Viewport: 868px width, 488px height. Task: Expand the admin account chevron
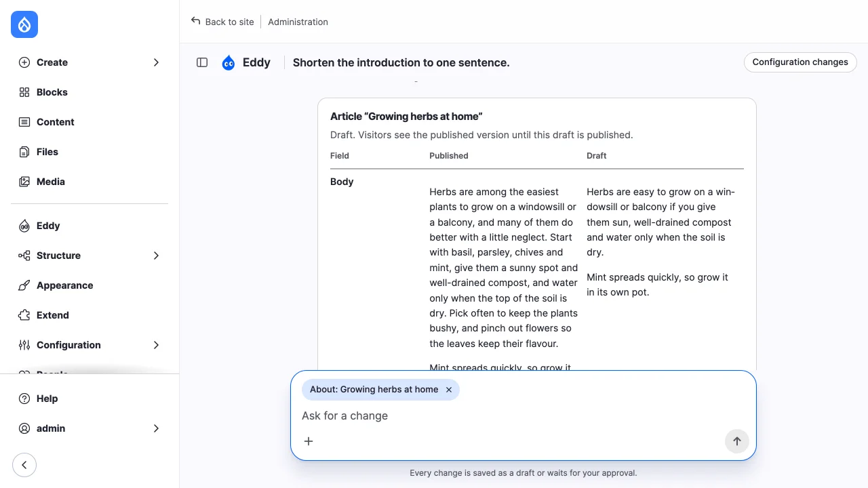156,428
